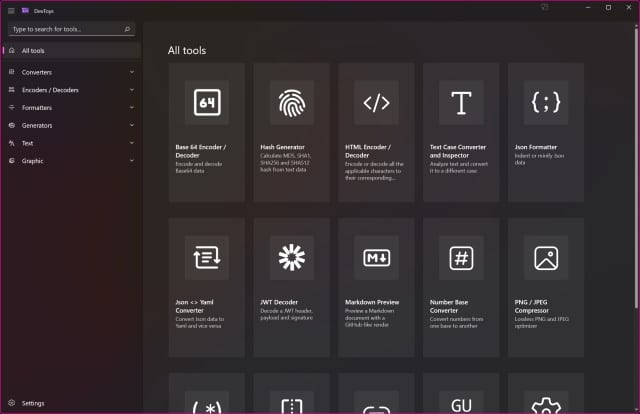Viewport: 640px width, 414px height.
Task: Click the All tools page heading
Action: pos(187,51)
